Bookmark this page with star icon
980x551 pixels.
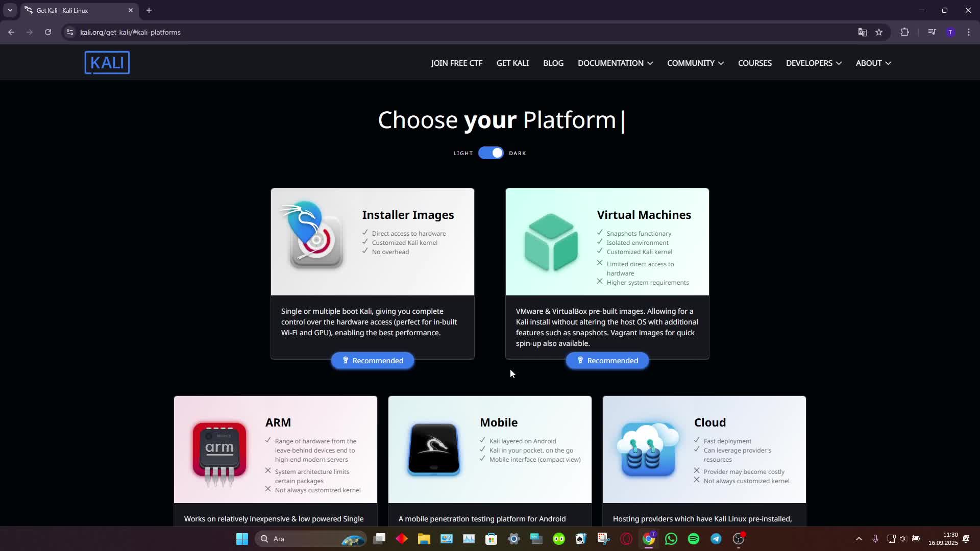pyautogui.click(x=879, y=32)
